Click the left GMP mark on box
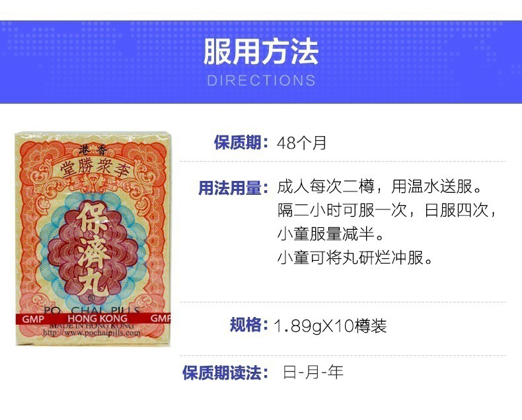The width and height of the screenshot is (522, 420). 33,319
